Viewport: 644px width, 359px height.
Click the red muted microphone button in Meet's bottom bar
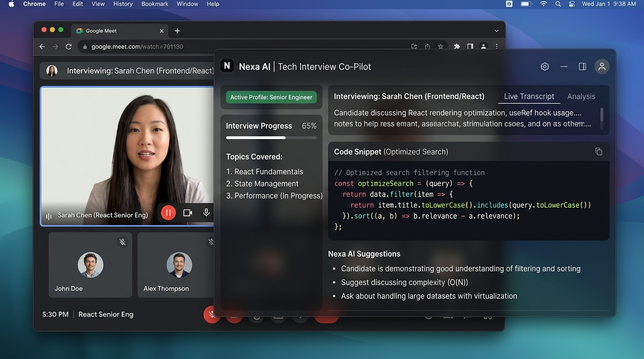pos(212,315)
